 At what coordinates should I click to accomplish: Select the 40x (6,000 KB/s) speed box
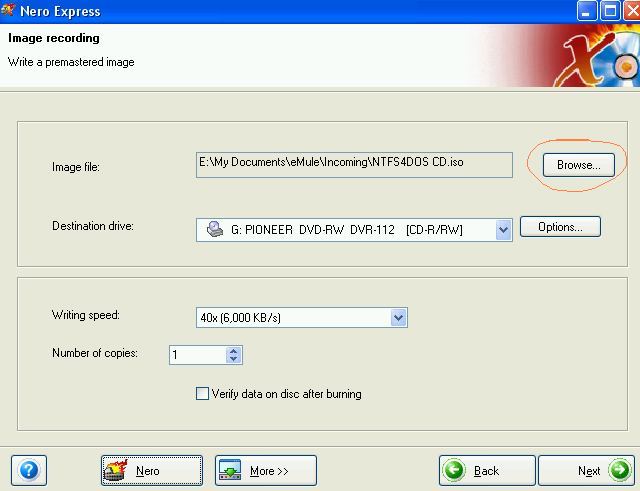[x=302, y=318]
